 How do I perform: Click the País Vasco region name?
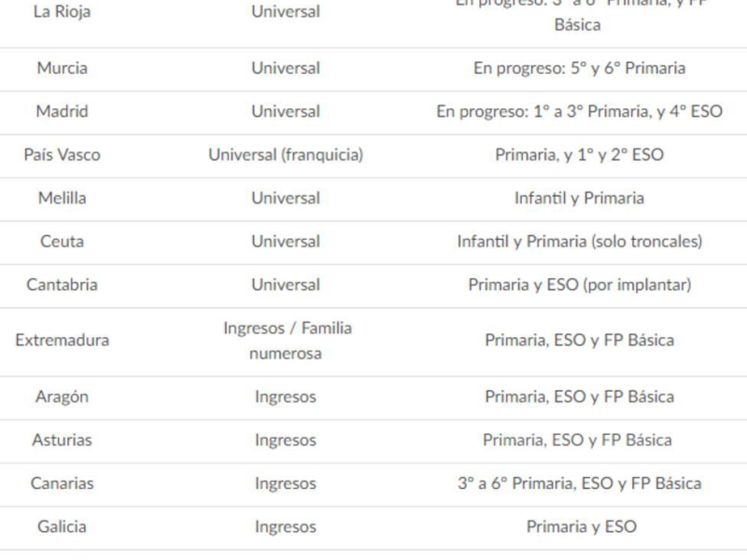coord(62,155)
